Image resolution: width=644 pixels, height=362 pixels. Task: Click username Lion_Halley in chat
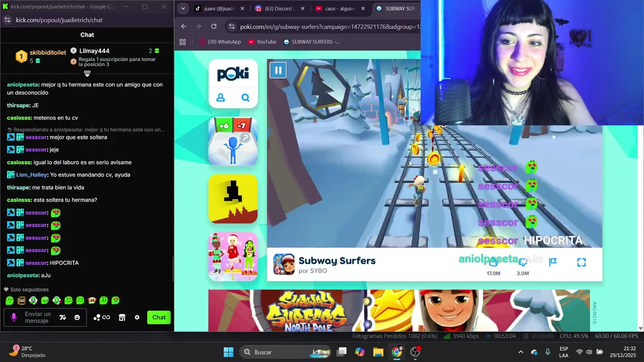pyautogui.click(x=31, y=175)
